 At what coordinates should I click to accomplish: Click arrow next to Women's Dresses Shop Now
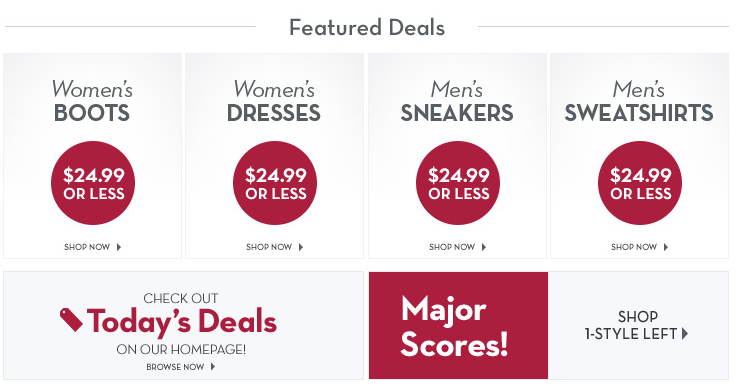301,247
